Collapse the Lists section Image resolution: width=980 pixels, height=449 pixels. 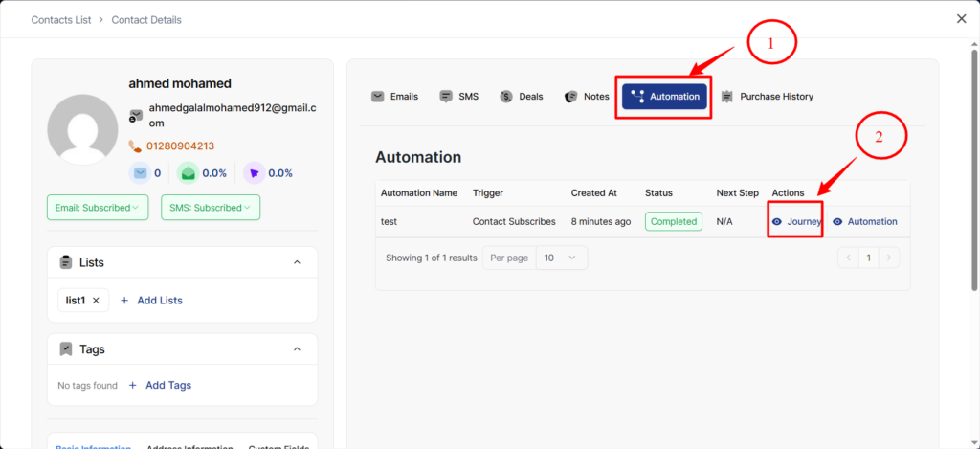[297, 262]
